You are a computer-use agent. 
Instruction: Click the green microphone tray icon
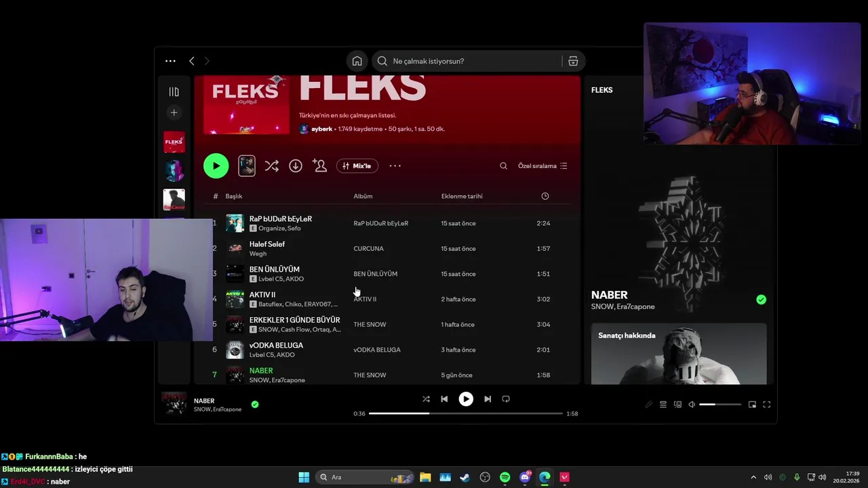[x=797, y=477]
